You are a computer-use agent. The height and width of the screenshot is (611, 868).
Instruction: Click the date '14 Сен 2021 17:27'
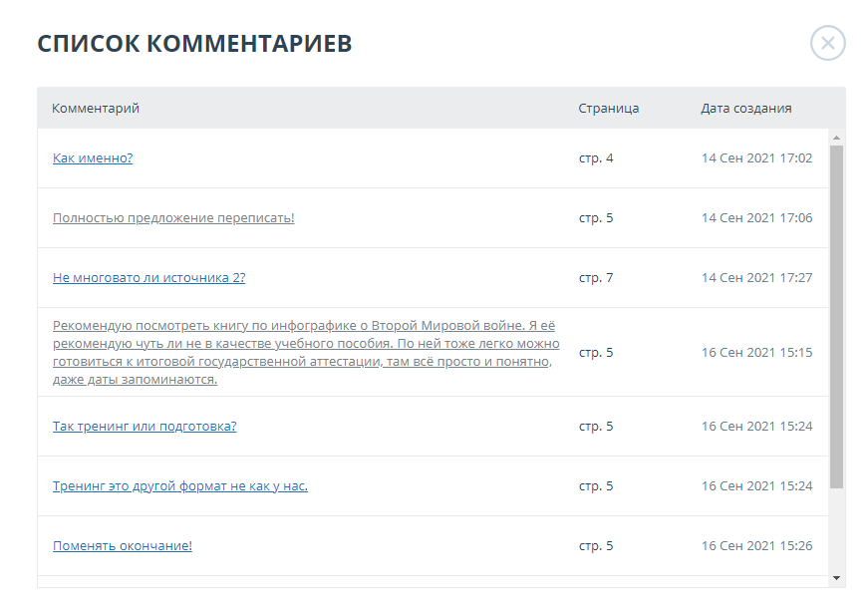(756, 278)
